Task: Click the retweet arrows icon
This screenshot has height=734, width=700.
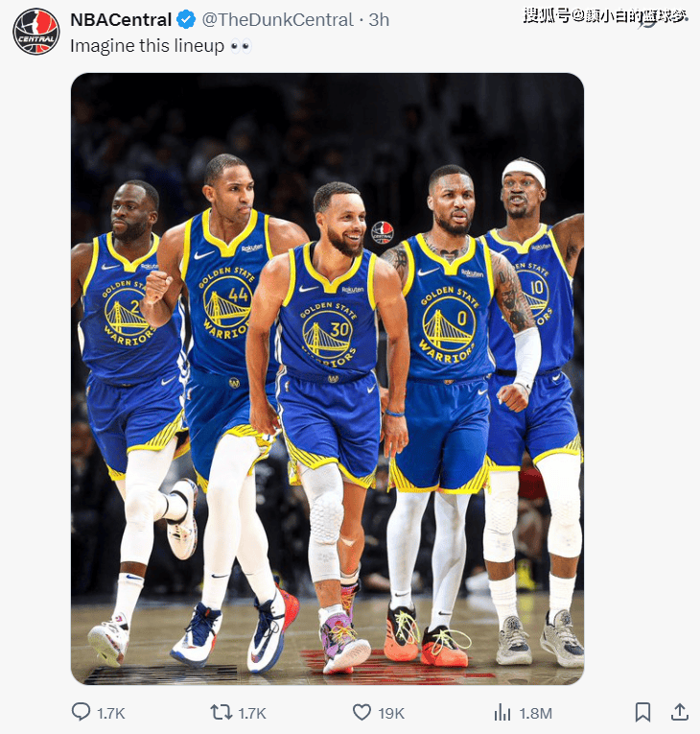Action: pos(221,713)
